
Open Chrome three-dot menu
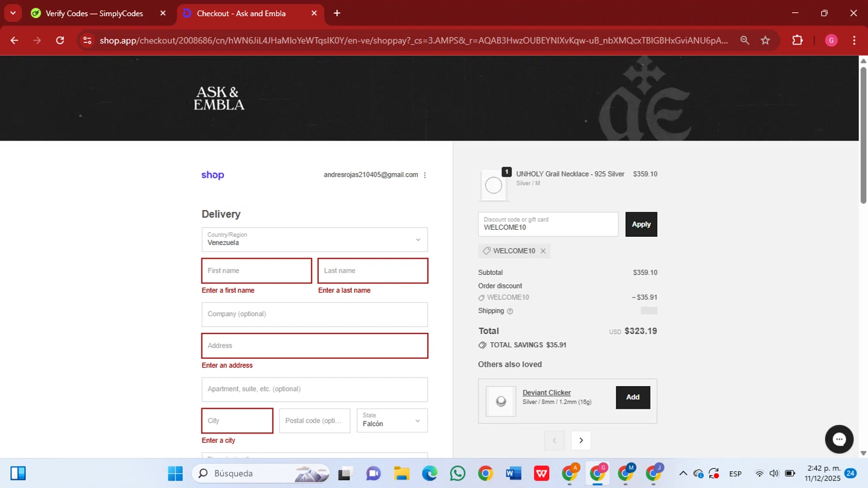[854, 41]
